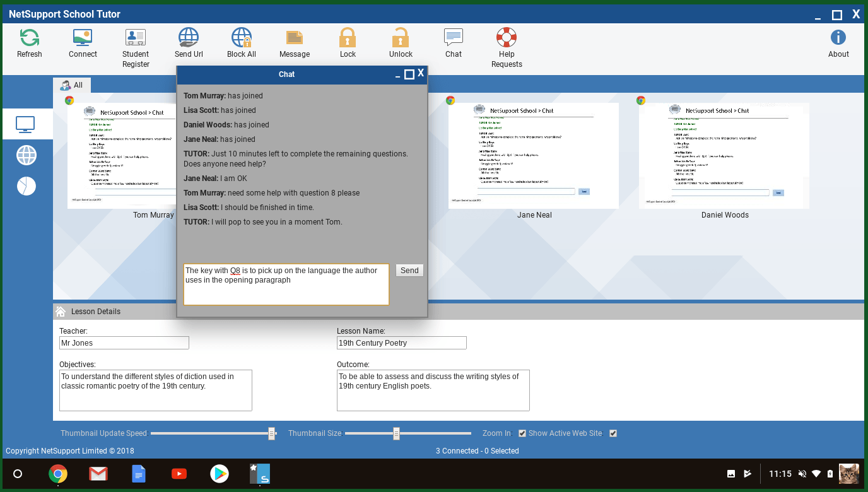
Task: Select the All group tab
Action: pos(72,85)
